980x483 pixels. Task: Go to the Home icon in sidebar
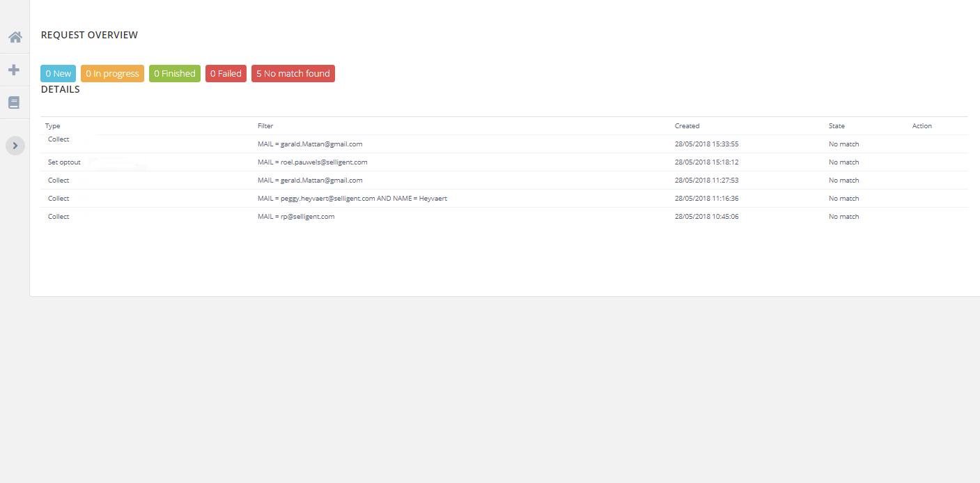tap(15, 37)
